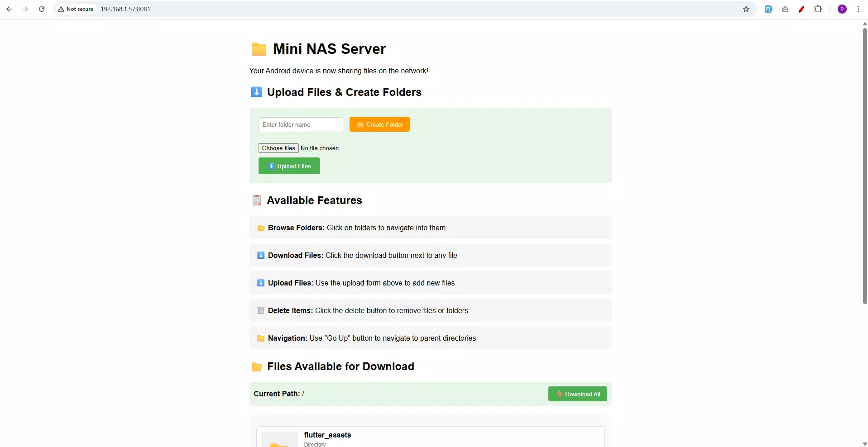The width and height of the screenshot is (868, 447).
Task: Click the Browse Folders folder icon
Action: [x=261, y=228]
